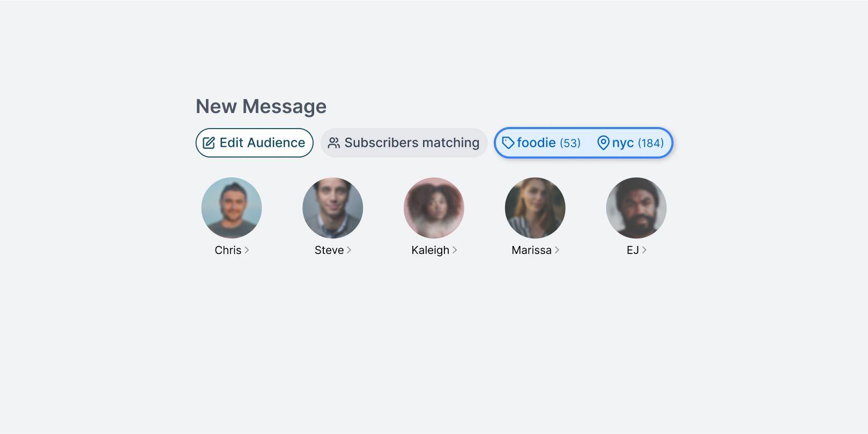Click the Edit Audience button
Viewport: 868px width, 434px height.
coord(254,143)
